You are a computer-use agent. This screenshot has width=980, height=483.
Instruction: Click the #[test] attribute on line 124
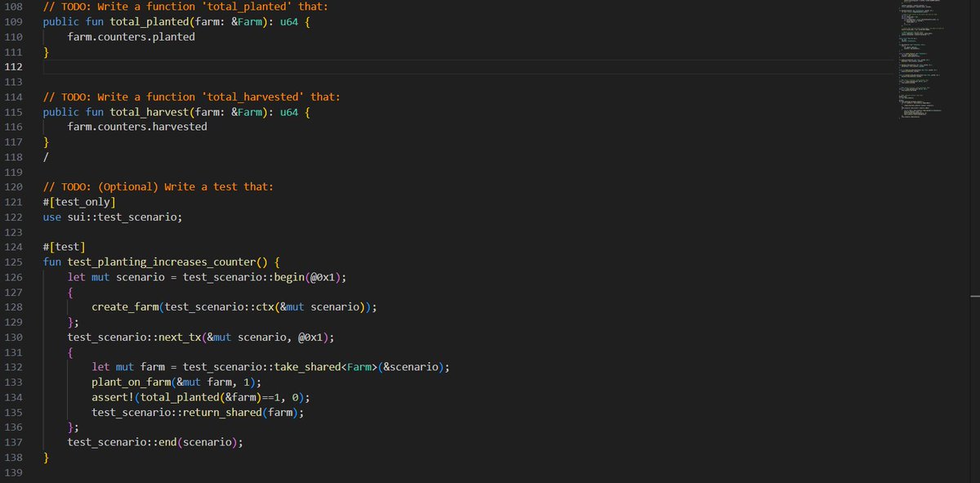tap(65, 247)
